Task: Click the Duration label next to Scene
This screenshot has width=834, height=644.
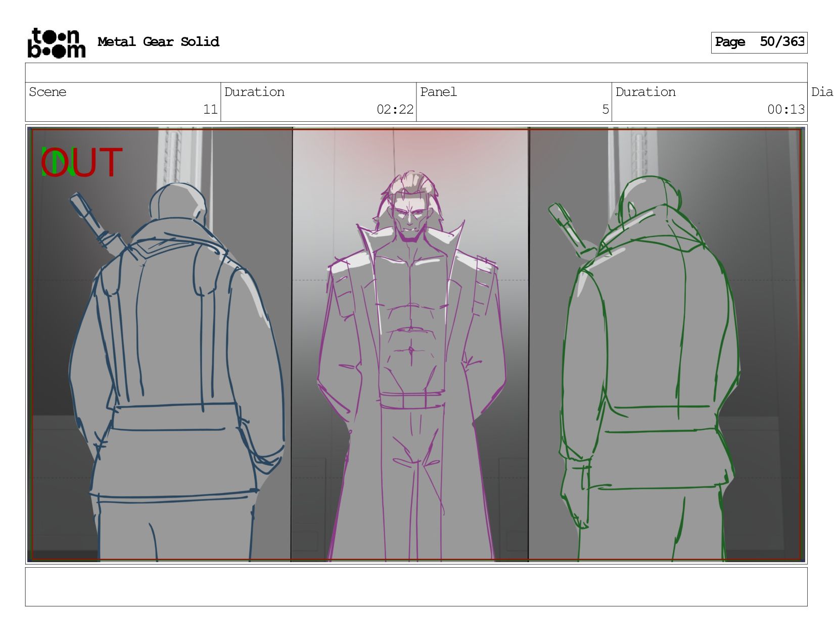Action: [x=254, y=92]
